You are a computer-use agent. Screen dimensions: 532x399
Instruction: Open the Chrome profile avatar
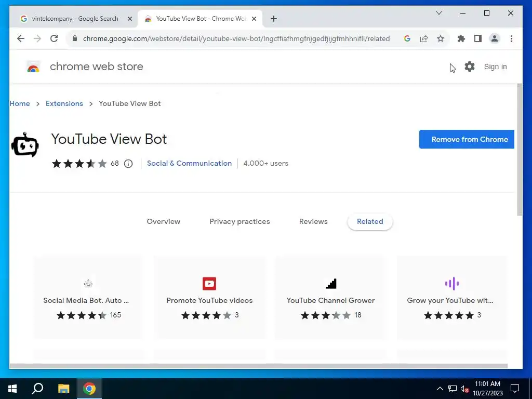pos(495,38)
